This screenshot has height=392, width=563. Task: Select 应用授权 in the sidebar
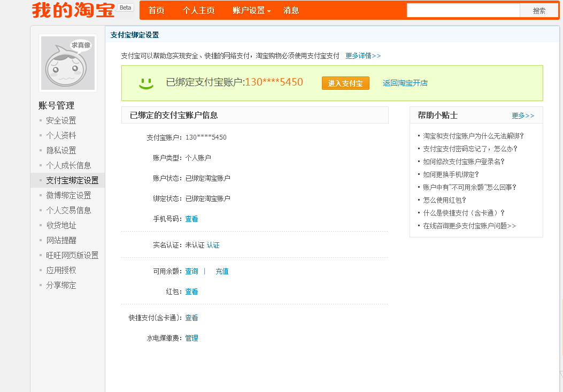click(x=61, y=270)
